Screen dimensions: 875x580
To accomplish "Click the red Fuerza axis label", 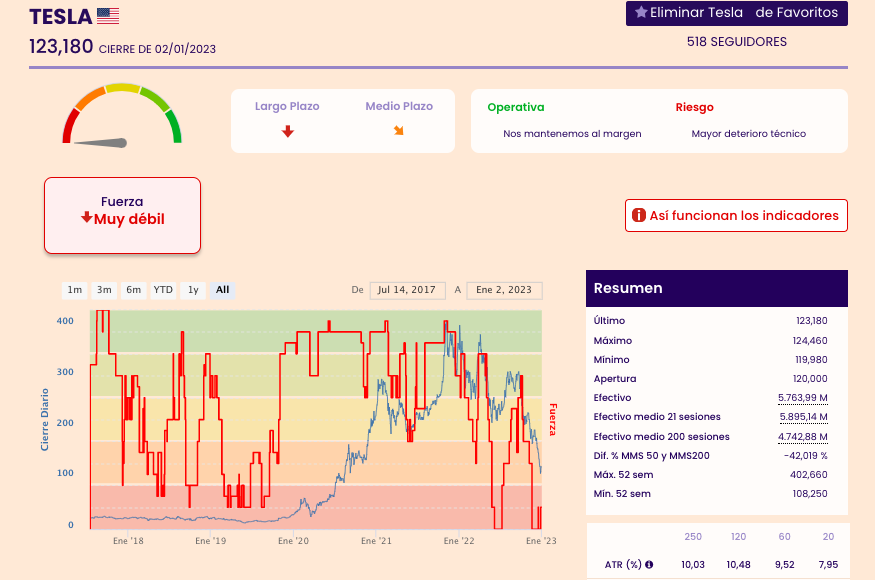I will (x=552, y=419).
